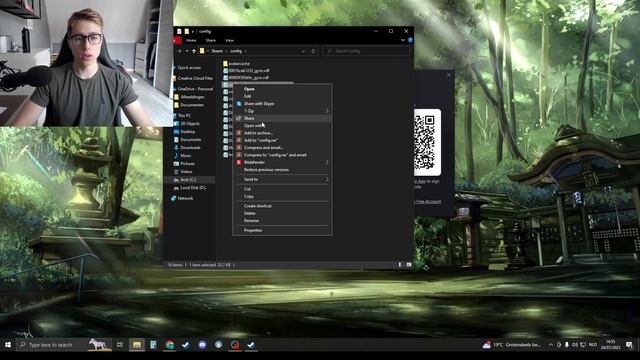Open Pictures in sidebar
Screen dimensions: 640x360
pyautogui.click(x=184, y=164)
